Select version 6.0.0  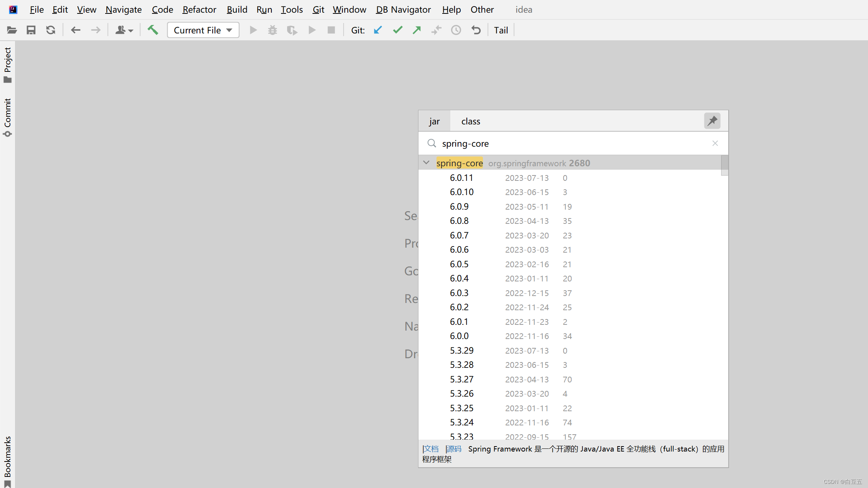coord(570,336)
